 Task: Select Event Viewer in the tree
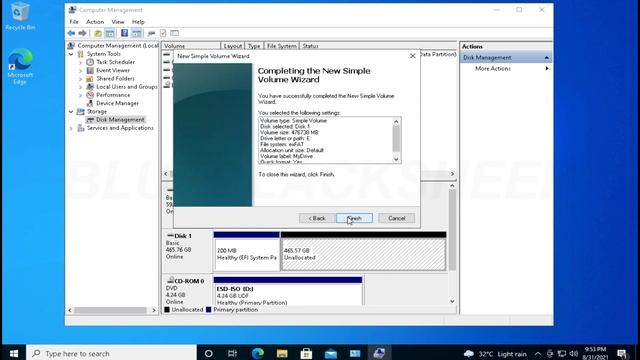(113, 70)
